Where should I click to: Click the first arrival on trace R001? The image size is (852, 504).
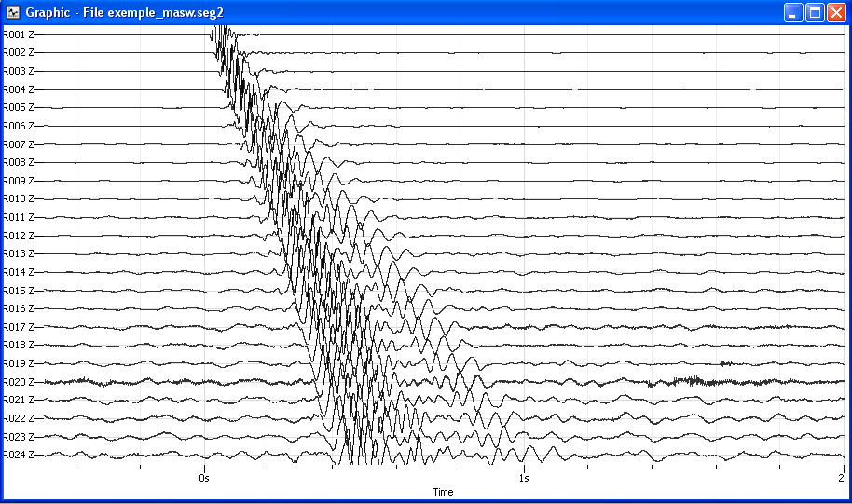214,34
